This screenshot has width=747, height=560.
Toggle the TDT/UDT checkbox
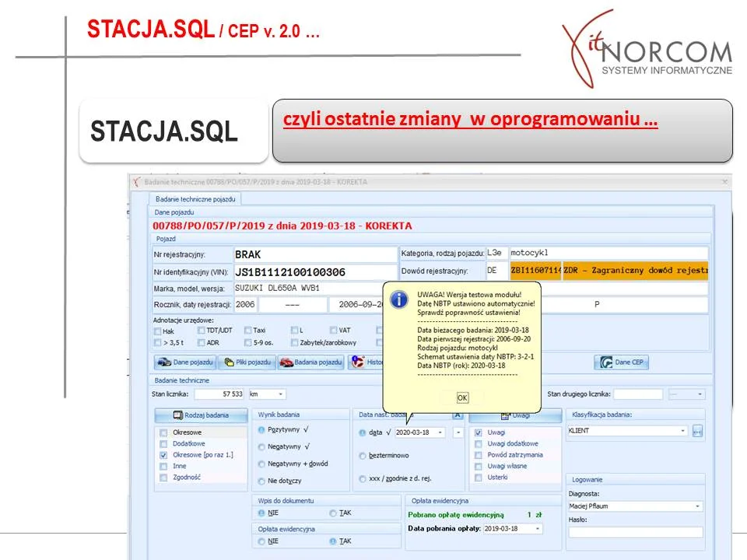pyautogui.click(x=201, y=331)
